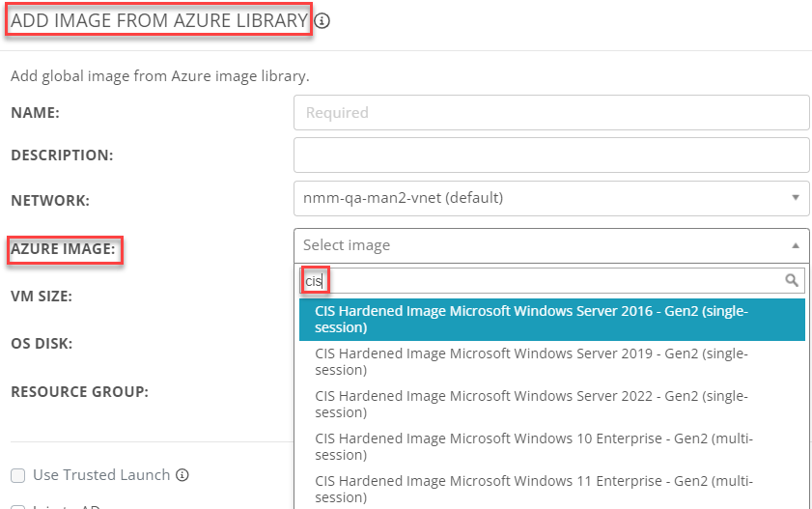The width and height of the screenshot is (812, 509).
Task: Click the image search field containing cis
Action: [552, 281]
